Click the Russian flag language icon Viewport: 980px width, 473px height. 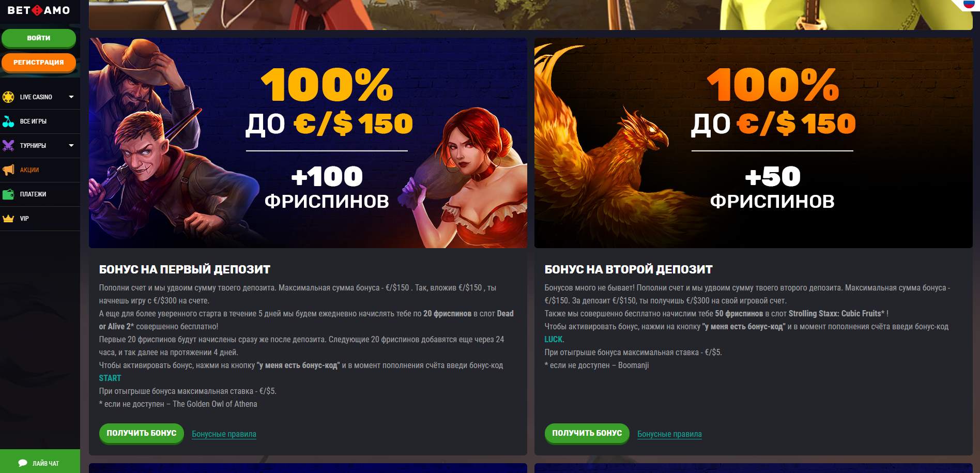tap(970, 4)
